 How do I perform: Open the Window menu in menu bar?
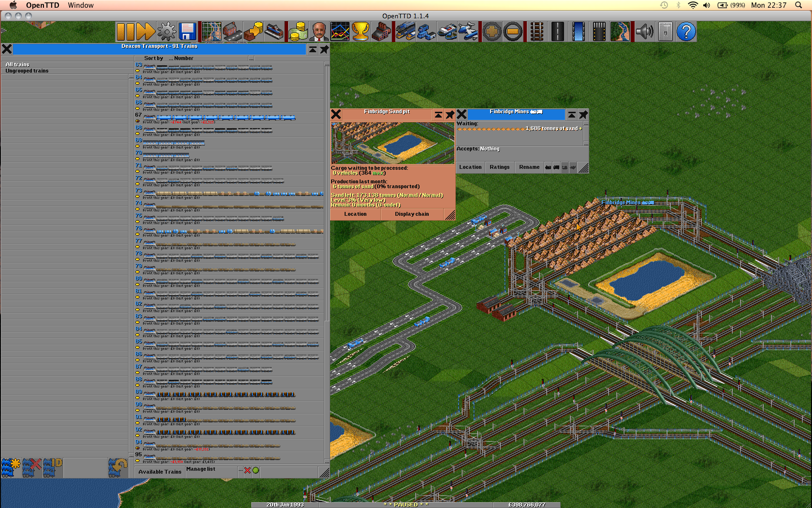click(81, 5)
